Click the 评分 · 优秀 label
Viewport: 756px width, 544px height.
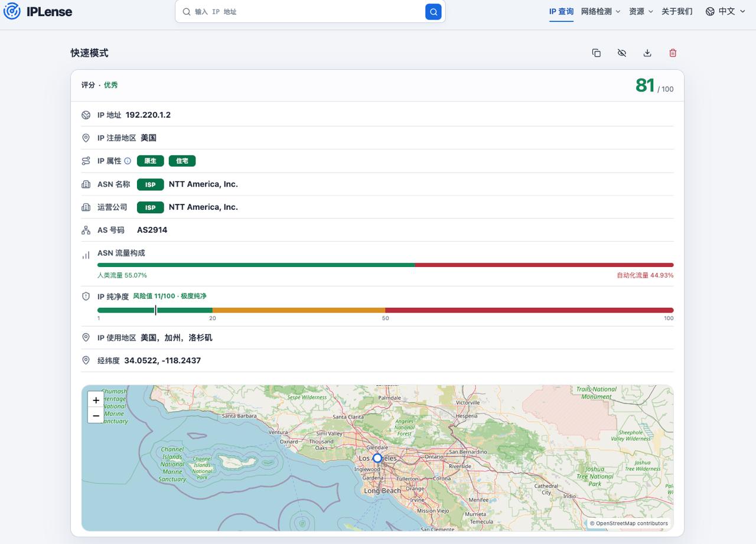[100, 85]
